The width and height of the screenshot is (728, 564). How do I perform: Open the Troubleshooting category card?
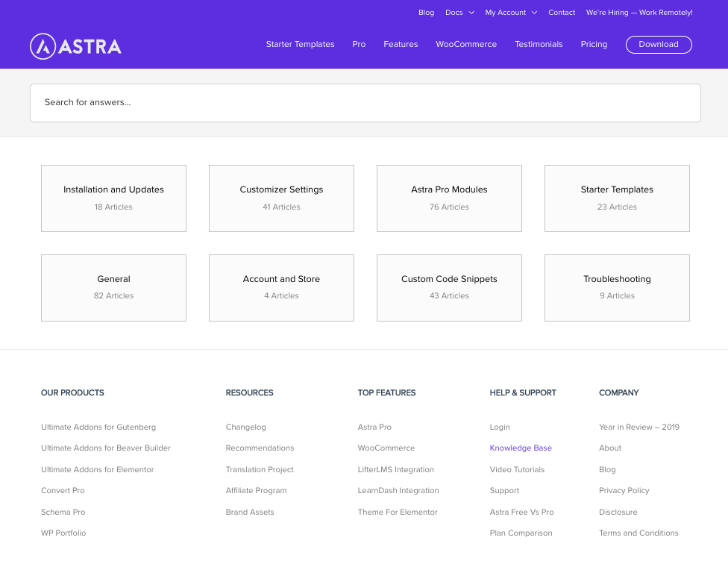[617, 288]
